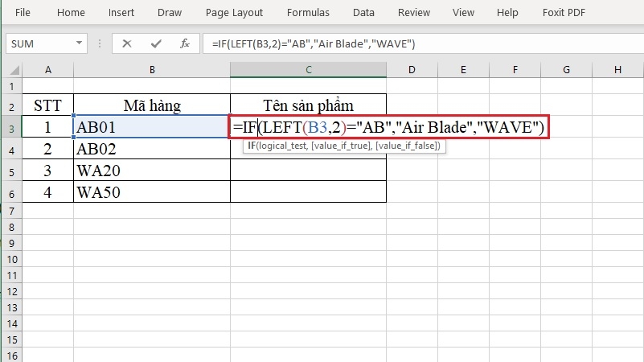Click formula bar expand dots handle
Viewport: 644px width, 362px height.
pyautogui.click(x=100, y=43)
